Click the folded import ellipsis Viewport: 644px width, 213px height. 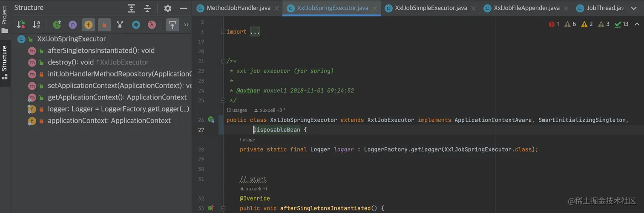pos(255,32)
